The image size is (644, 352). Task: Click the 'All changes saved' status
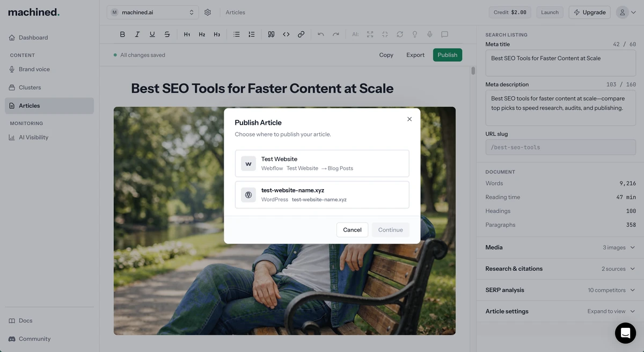140,55
